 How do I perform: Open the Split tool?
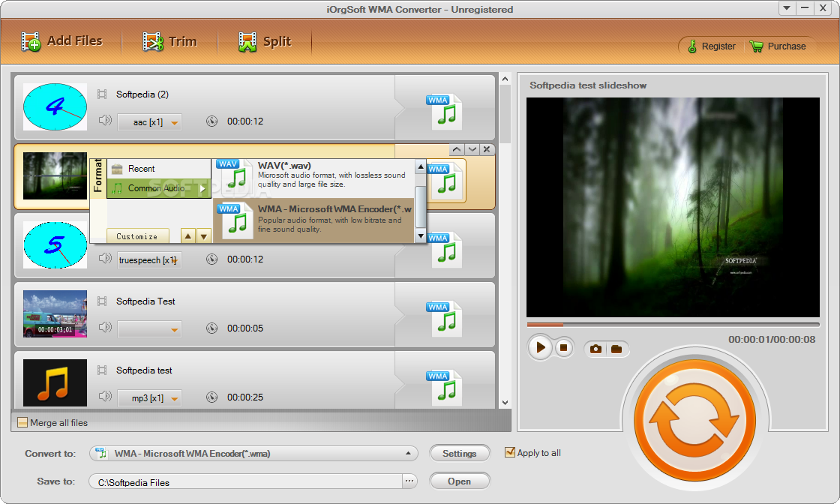265,41
